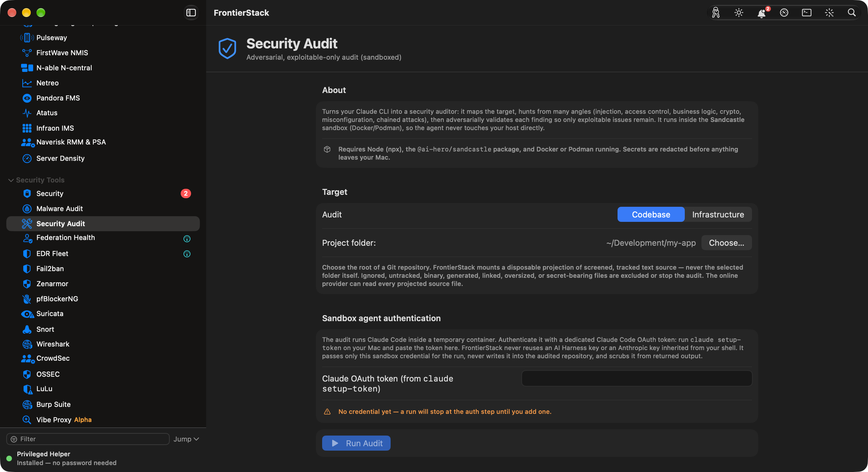Click the search magnifier in toolbar
This screenshot has height=472, width=868.
click(x=851, y=13)
